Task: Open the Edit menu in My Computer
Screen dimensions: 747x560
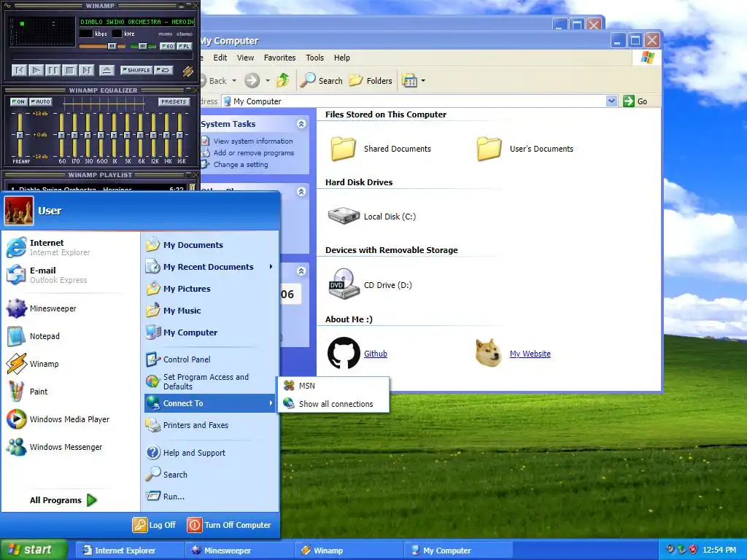Action: click(220, 58)
